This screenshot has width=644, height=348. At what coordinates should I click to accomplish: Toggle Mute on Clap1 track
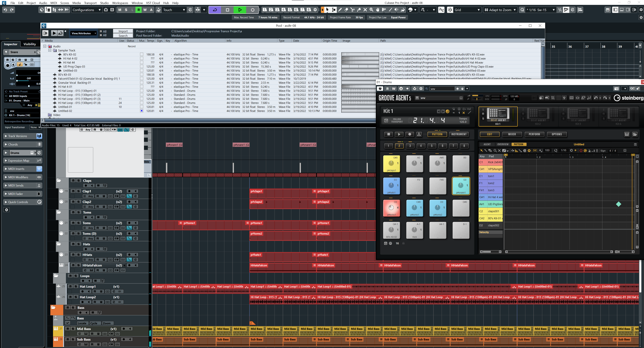(73, 191)
